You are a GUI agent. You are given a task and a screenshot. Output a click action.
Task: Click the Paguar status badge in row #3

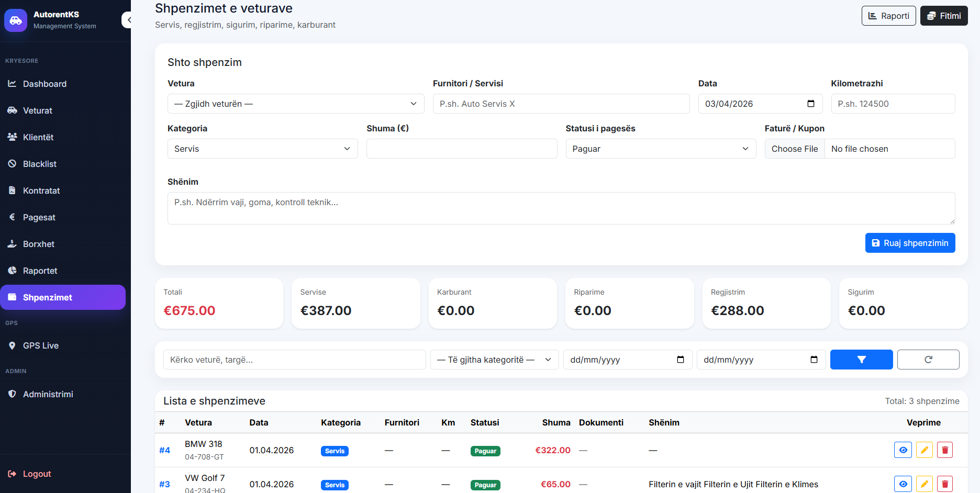[485, 485]
